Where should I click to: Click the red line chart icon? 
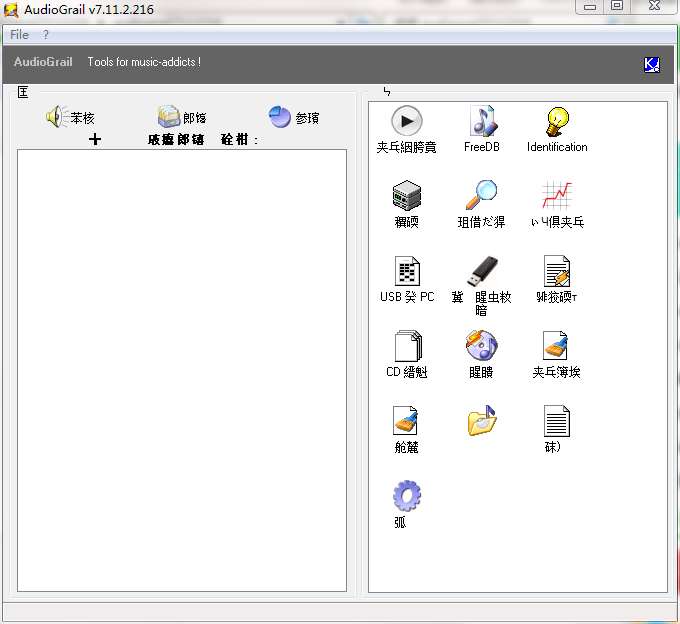coord(557,196)
